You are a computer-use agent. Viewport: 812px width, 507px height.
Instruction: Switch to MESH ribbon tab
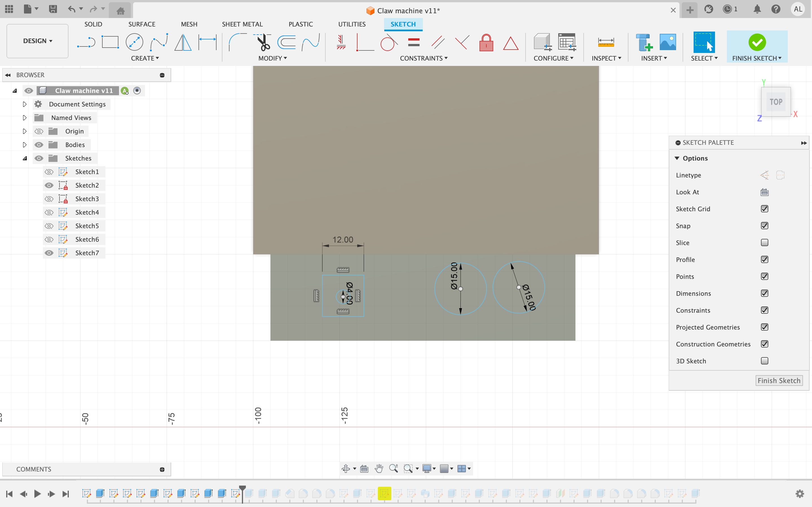point(188,24)
